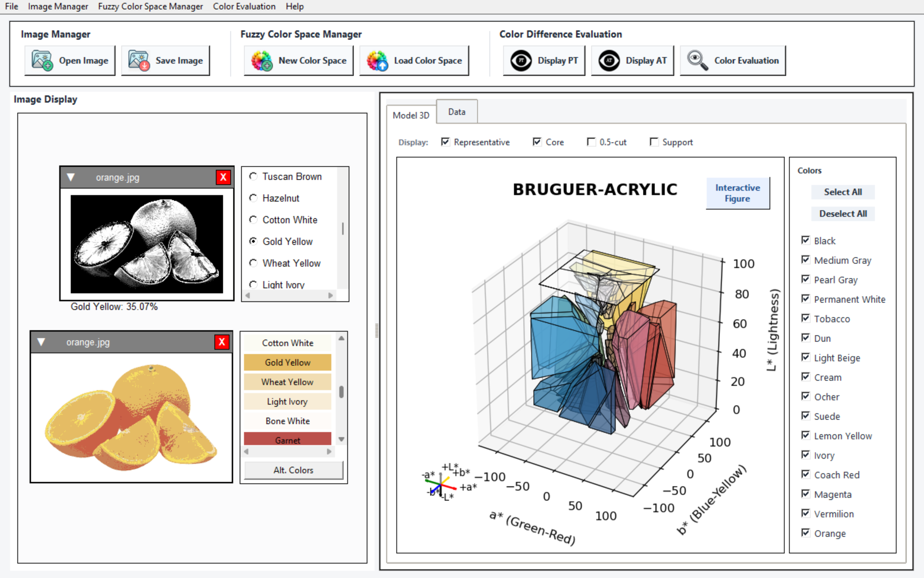Click the Display AT eye icon
Image resolution: width=924 pixels, height=578 pixels.
(x=609, y=61)
